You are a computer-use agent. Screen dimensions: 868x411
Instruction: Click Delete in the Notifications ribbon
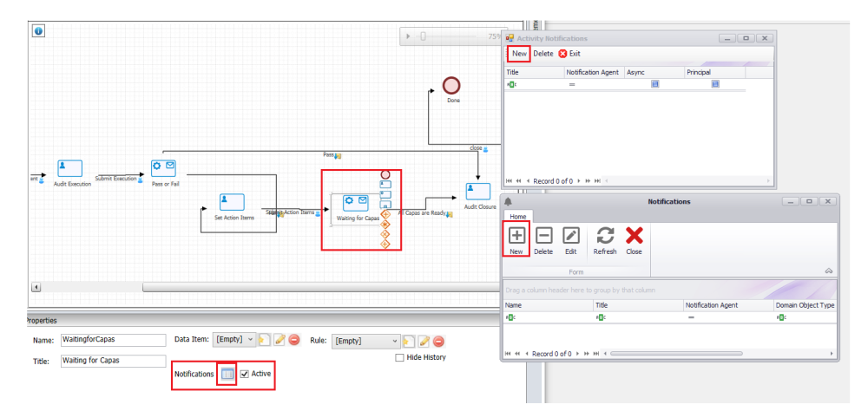pyautogui.click(x=543, y=241)
